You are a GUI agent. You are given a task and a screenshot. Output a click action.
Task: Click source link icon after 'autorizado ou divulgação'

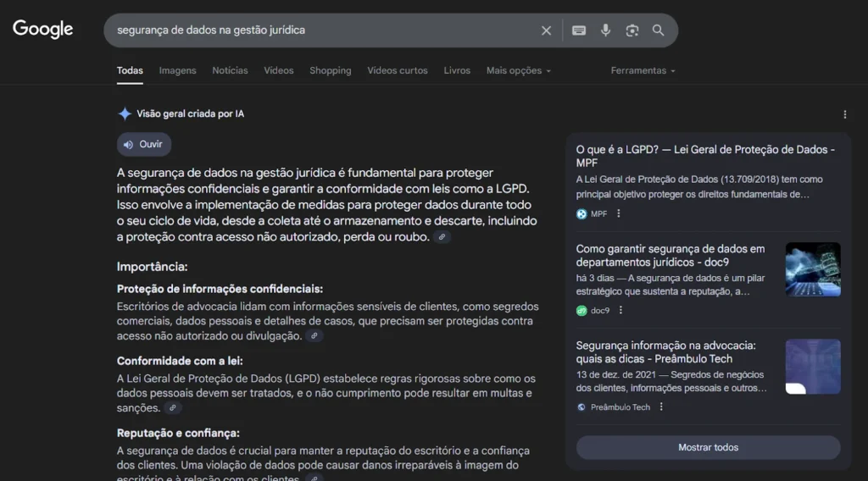314,335
